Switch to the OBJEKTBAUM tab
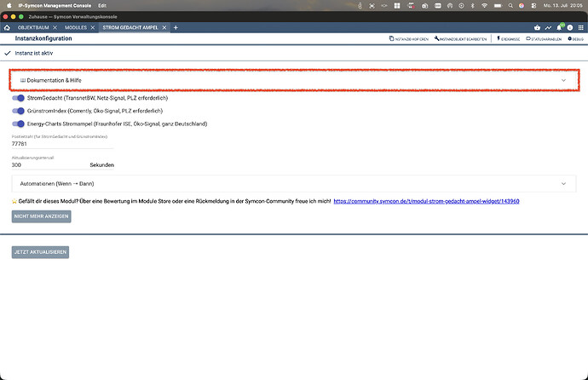 [33, 27]
